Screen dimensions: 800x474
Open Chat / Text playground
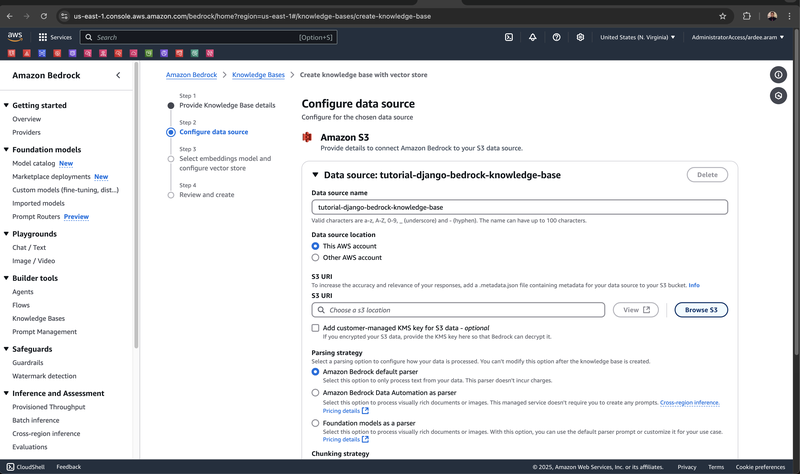[29, 247]
